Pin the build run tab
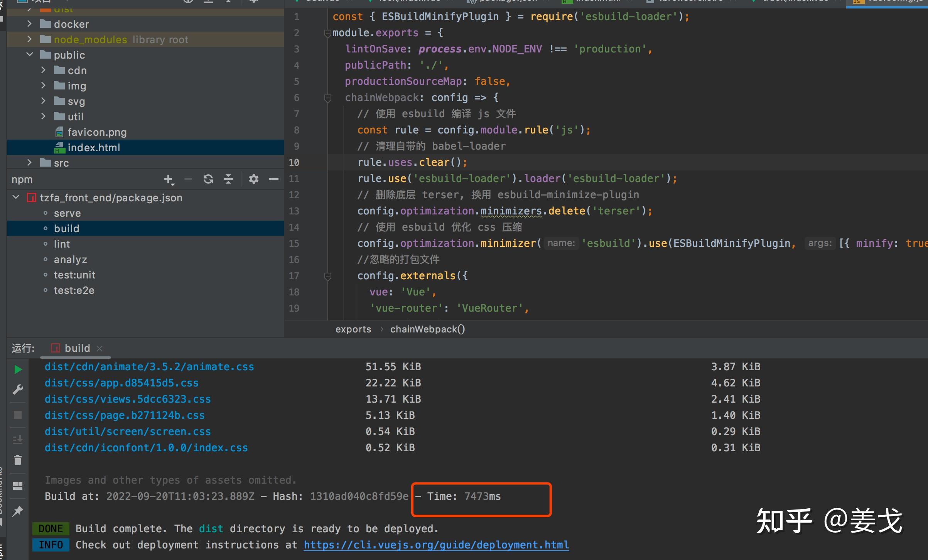 click(18, 511)
